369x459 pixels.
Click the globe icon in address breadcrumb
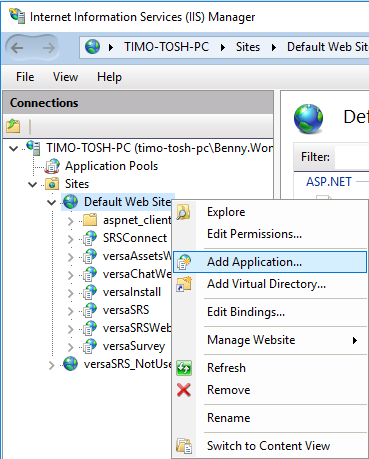point(92,47)
